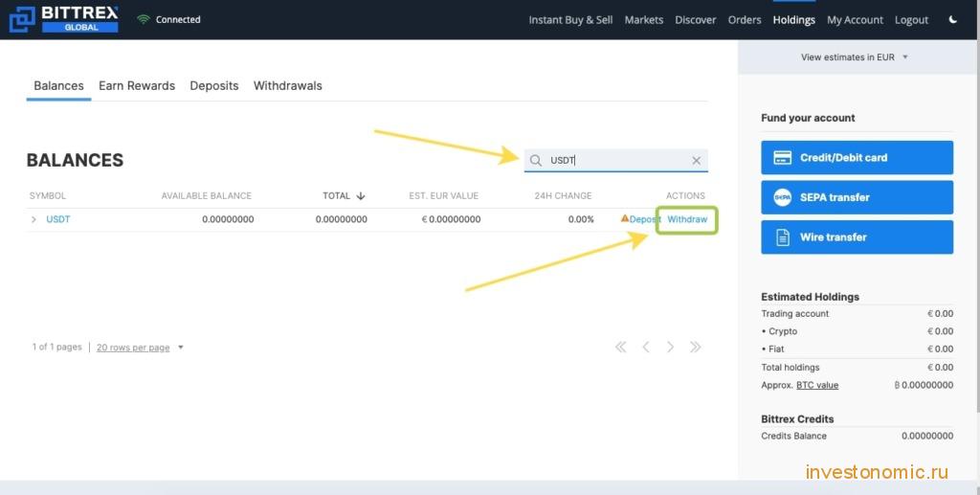The width and height of the screenshot is (980, 495).
Task: Toggle dark mode moon icon
Action: point(952,19)
